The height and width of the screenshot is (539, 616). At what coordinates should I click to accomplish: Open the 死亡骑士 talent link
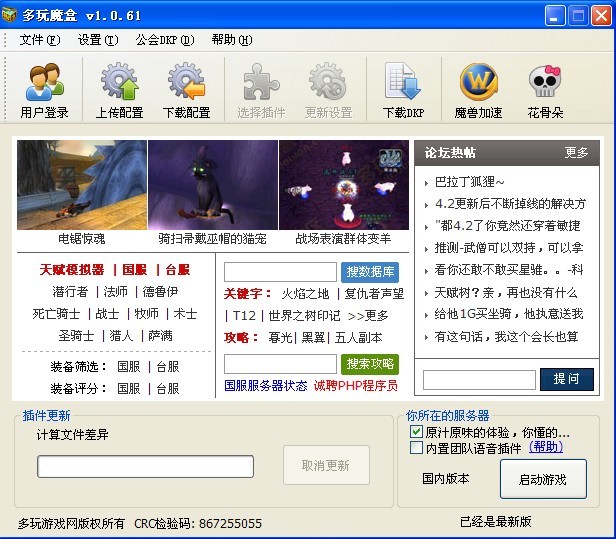tap(56, 314)
